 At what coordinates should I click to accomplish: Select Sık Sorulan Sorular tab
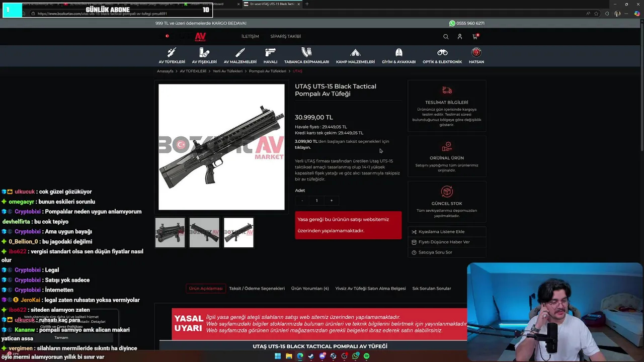click(x=432, y=289)
